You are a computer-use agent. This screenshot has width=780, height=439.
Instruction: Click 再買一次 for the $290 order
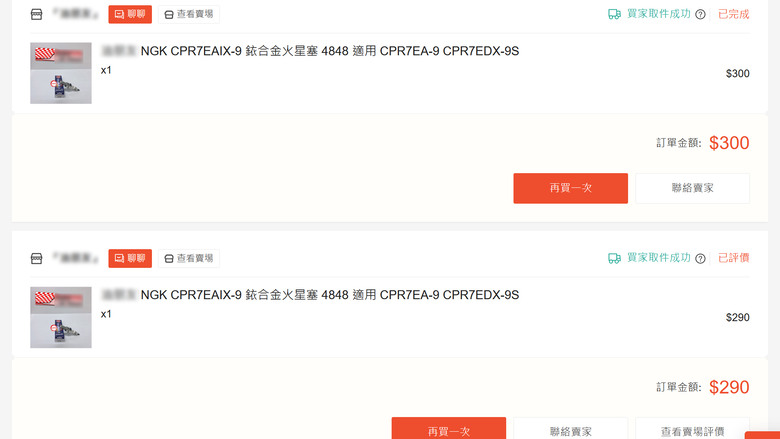click(449, 429)
